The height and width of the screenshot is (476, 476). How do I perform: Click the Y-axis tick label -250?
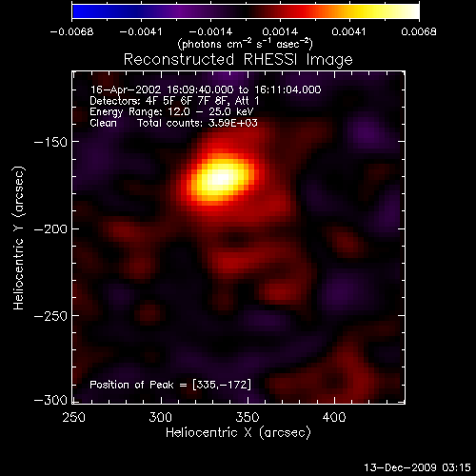[50, 316]
